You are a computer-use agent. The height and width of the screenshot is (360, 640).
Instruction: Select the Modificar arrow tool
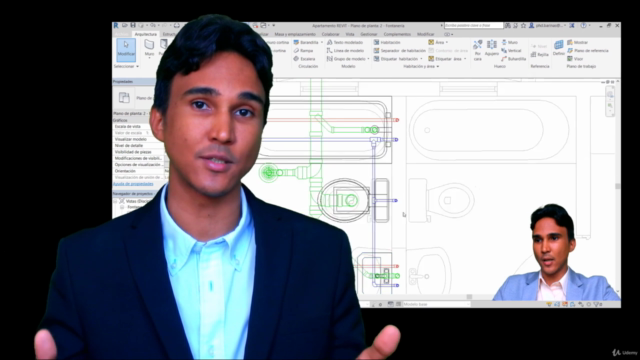tap(126, 49)
